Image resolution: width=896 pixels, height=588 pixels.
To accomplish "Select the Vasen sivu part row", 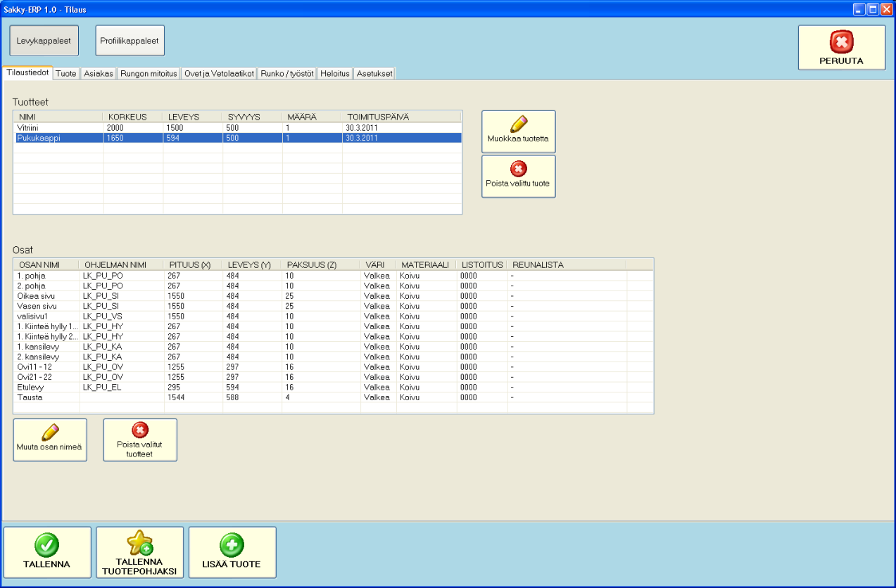I will click(334, 306).
